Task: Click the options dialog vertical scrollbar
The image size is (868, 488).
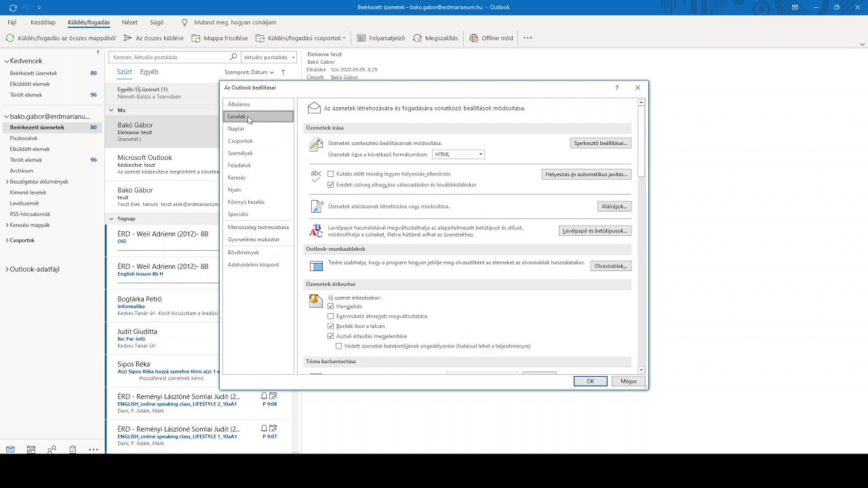Action: 642,235
